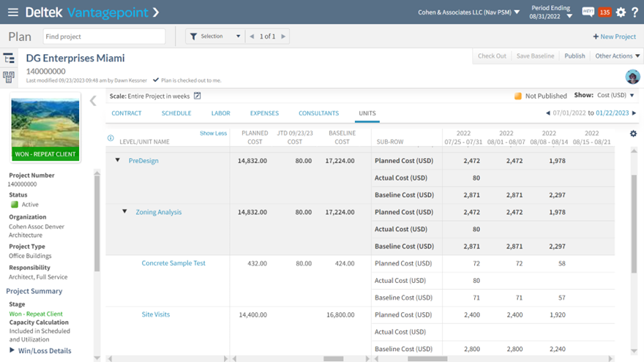Click the Find project search field
This screenshot has width=644, height=362.
tap(103, 37)
